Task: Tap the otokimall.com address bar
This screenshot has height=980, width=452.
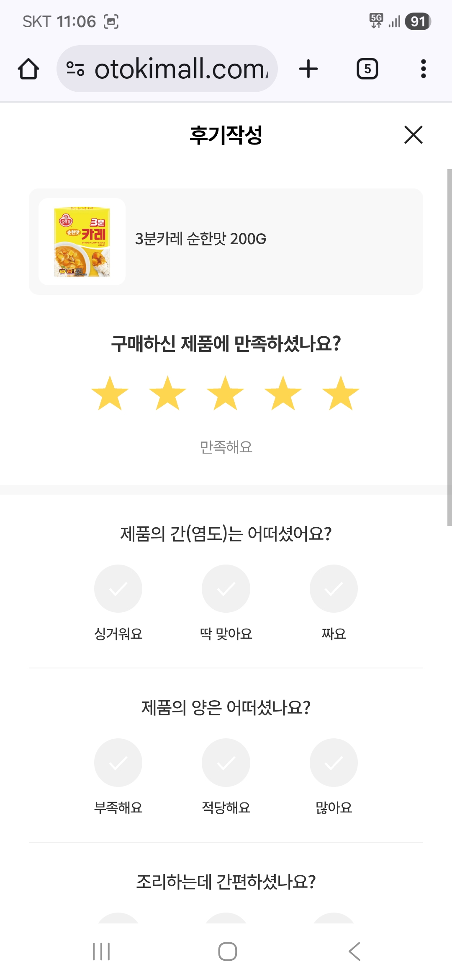Action: [180, 69]
